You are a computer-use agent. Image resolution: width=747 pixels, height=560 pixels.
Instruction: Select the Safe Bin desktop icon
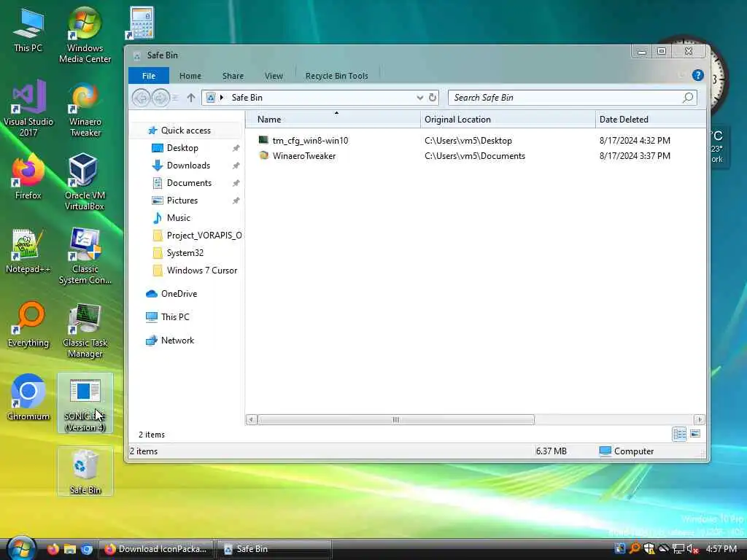(x=85, y=472)
